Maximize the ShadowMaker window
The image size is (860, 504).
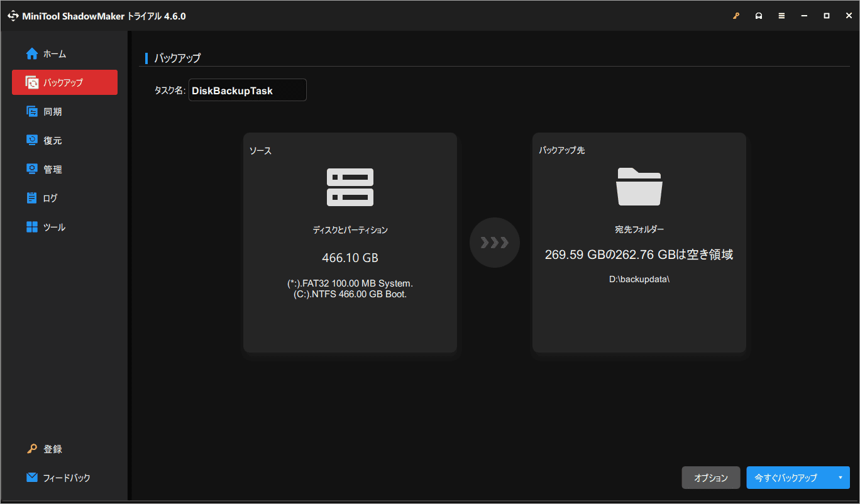pyautogui.click(x=827, y=16)
